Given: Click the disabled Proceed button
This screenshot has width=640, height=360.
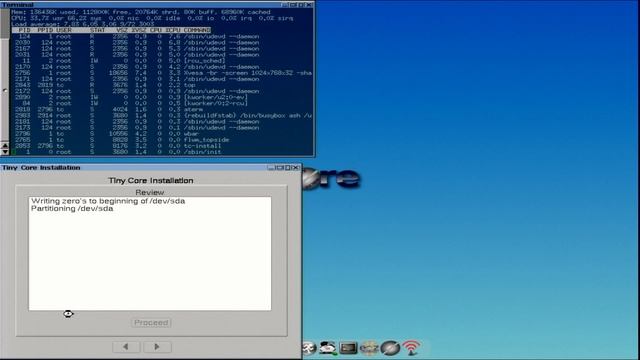Looking at the screenshot, I should point(151,322).
